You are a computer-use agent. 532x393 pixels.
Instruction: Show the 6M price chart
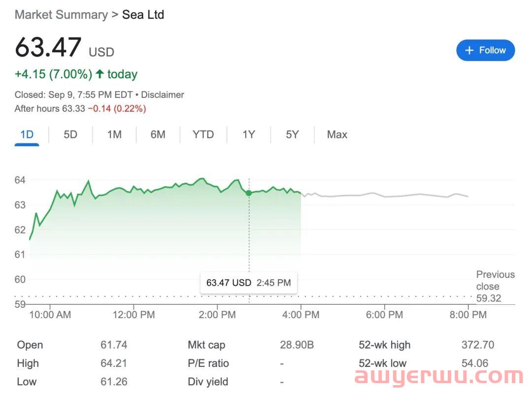pos(158,134)
